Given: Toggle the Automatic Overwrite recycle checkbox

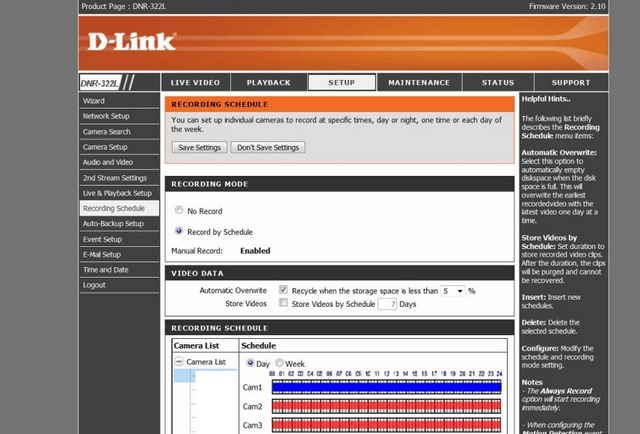Looking at the screenshot, I should click(283, 289).
